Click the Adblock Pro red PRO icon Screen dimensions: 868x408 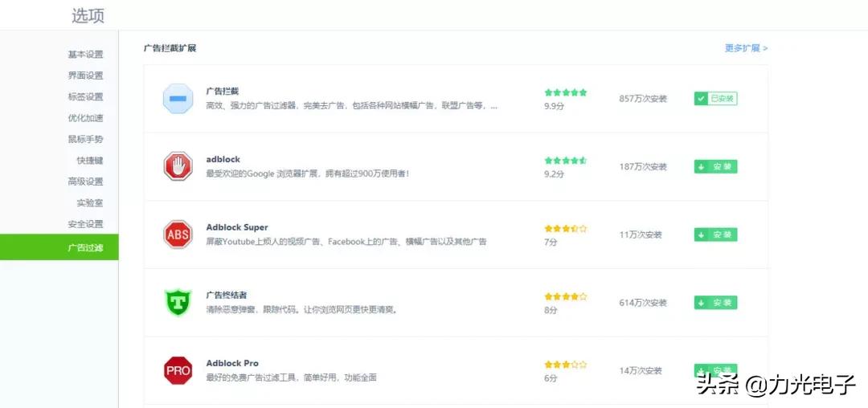pos(178,370)
